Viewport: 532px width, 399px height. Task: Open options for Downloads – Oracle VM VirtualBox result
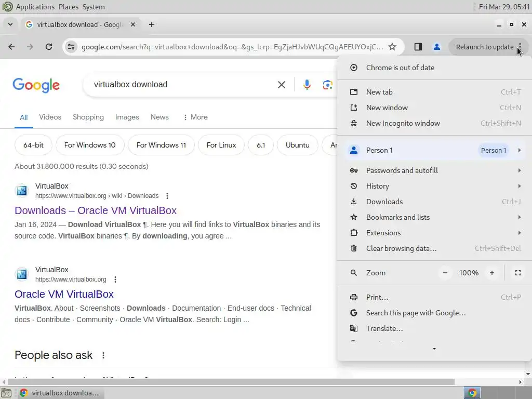click(x=167, y=196)
